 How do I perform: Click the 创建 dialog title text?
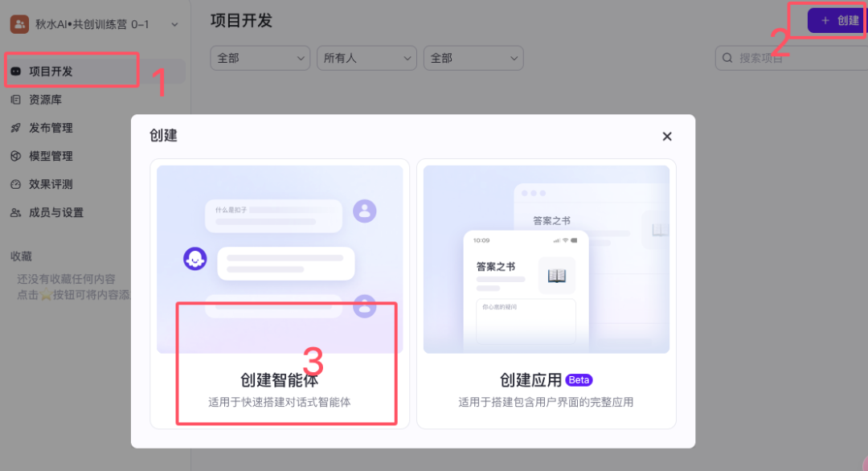tap(163, 136)
